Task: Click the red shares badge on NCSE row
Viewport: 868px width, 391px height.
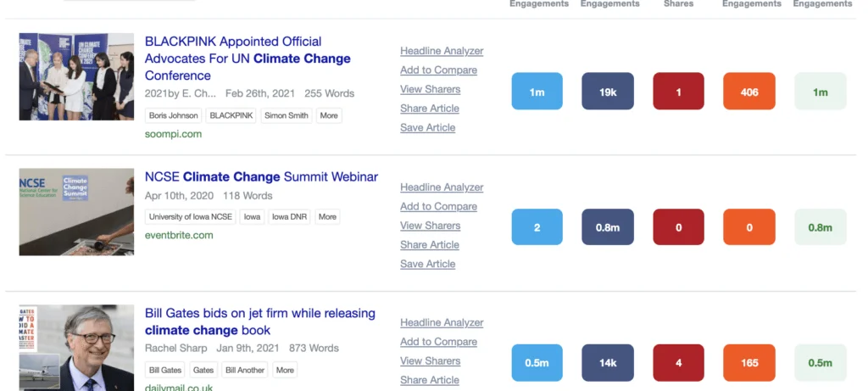Action: click(x=679, y=227)
